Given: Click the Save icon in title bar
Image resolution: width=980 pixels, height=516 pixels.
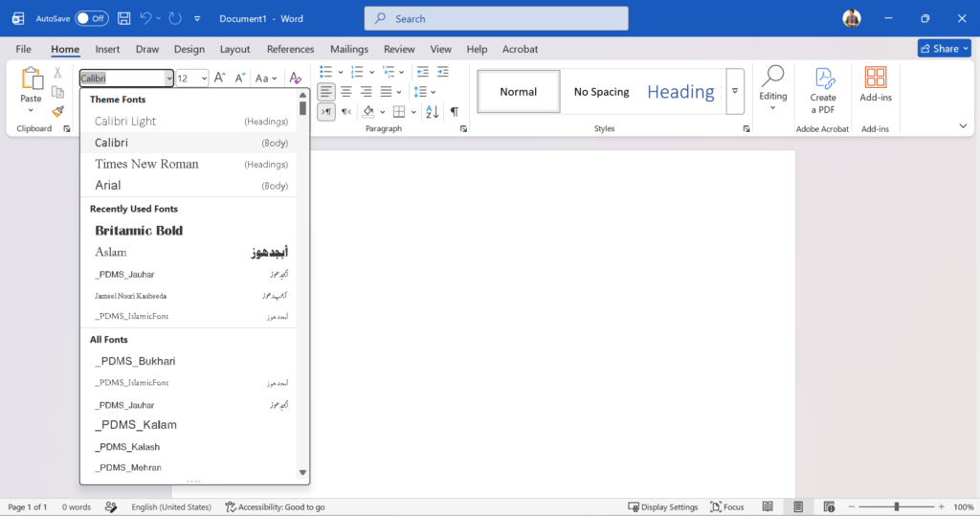Looking at the screenshot, I should [x=123, y=19].
